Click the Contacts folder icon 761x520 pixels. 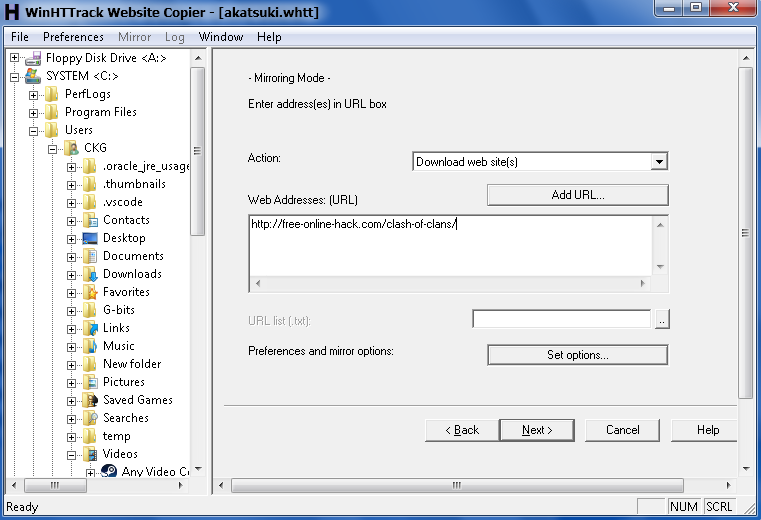[90, 220]
